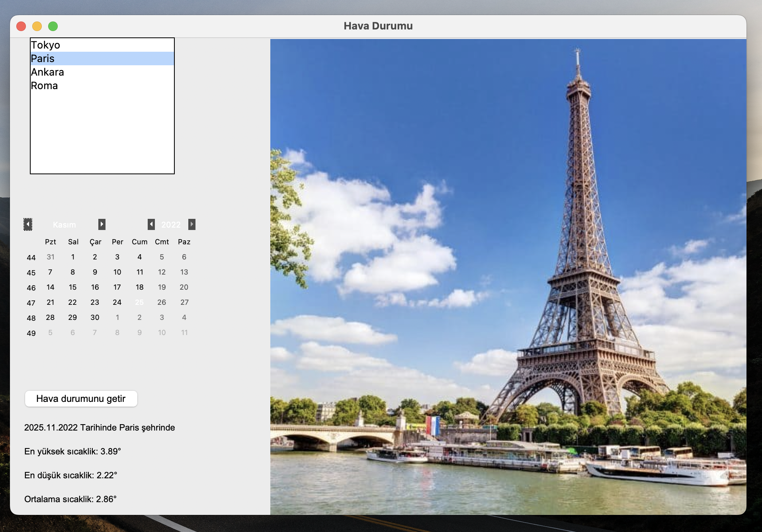
Task: Pick November 18 on the calendar
Action: tap(140, 287)
